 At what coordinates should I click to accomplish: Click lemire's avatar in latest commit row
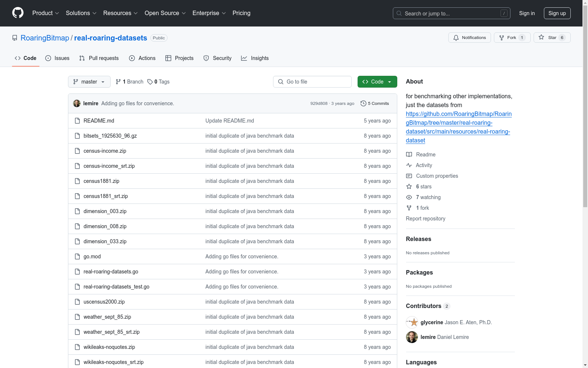point(77,103)
